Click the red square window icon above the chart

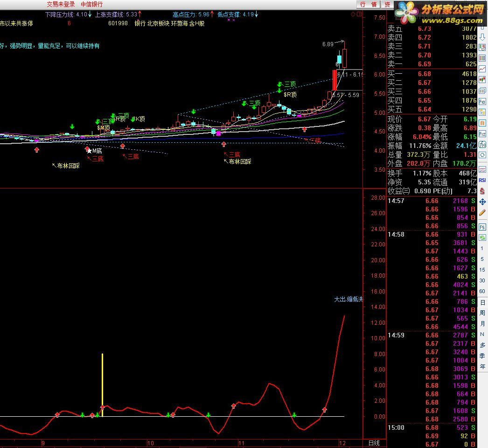tap(359, 14)
